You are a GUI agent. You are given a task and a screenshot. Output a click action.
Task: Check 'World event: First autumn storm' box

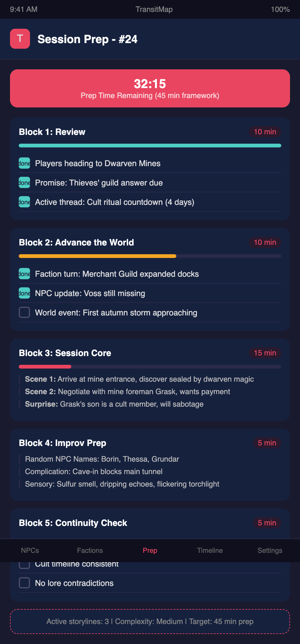click(24, 313)
